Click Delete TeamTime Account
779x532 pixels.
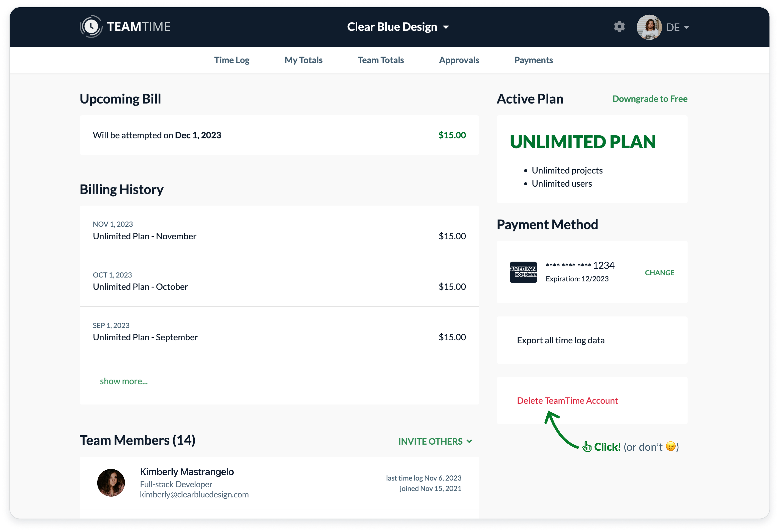point(567,401)
